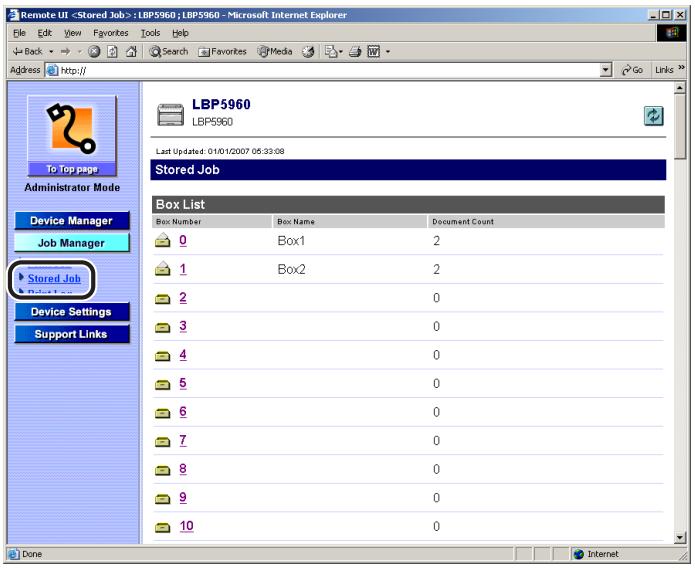The height and width of the screenshot is (570, 695).
Task: Expand the Links toolbar chevron
Action: [681, 68]
